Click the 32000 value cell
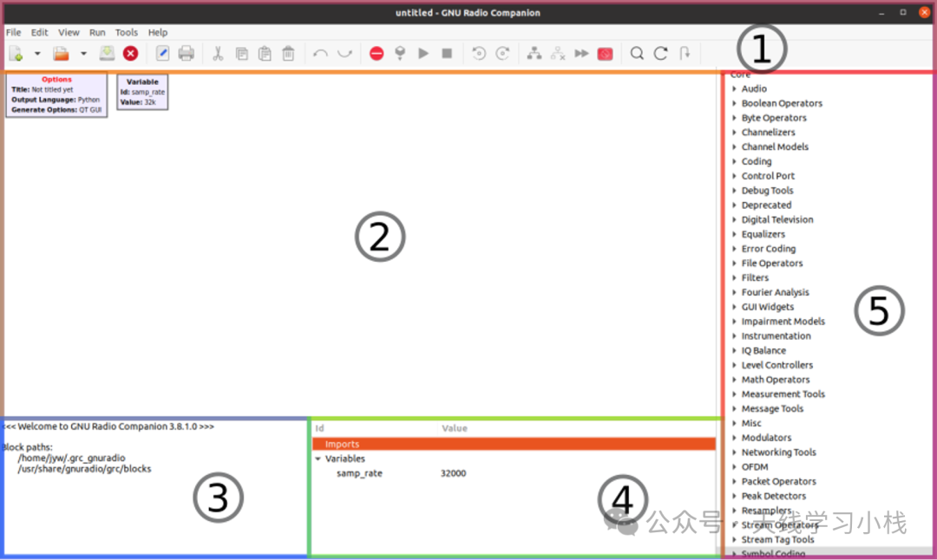The image size is (937, 560). click(453, 472)
